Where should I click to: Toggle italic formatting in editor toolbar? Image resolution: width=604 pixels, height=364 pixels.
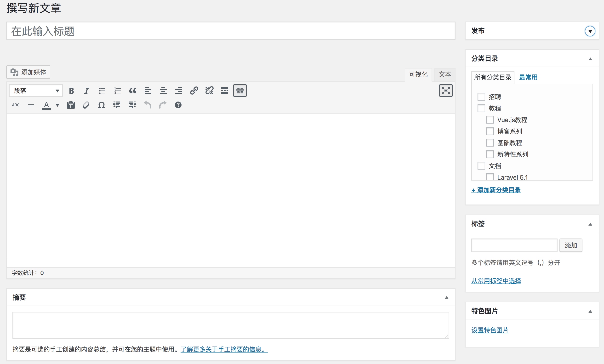point(86,91)
